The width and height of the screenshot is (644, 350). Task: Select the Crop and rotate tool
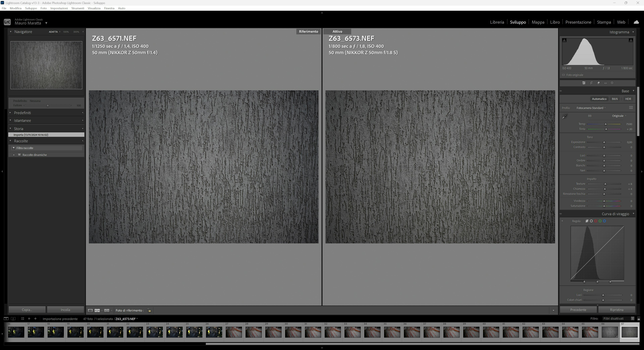coord(591,83)
